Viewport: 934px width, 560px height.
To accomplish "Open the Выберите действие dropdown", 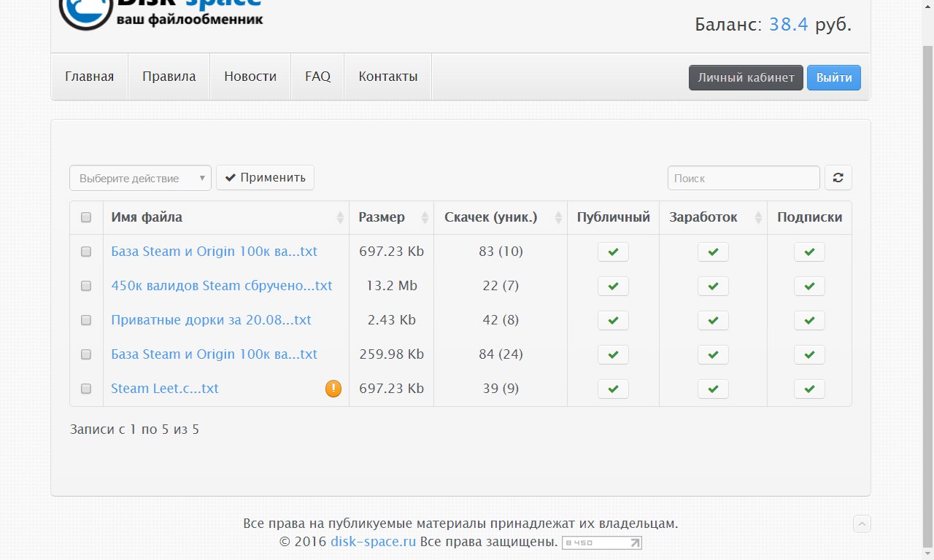I will coord(140,178).
